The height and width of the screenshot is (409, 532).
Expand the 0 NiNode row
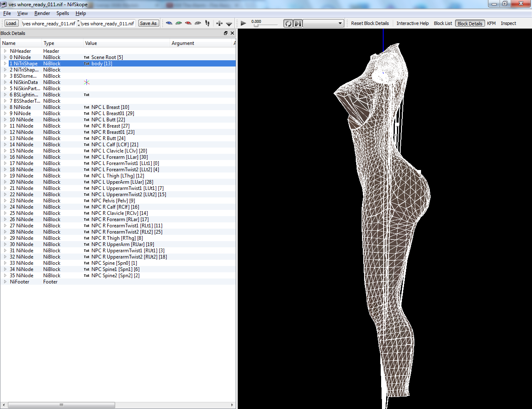point(5,57)
